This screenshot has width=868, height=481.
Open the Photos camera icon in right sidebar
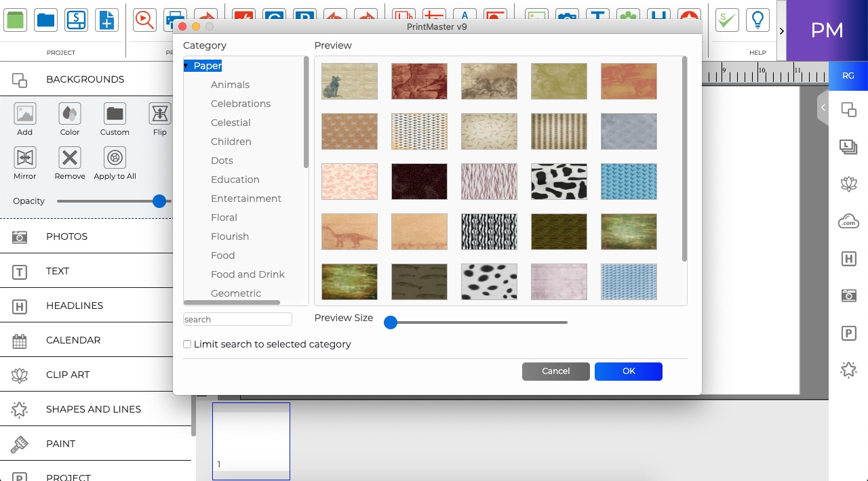(x=848, y=295)
